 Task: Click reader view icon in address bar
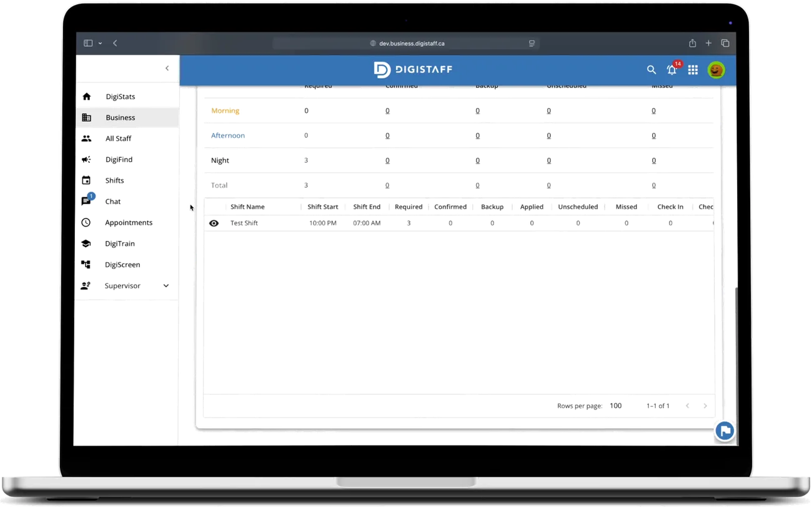(532, 44)
